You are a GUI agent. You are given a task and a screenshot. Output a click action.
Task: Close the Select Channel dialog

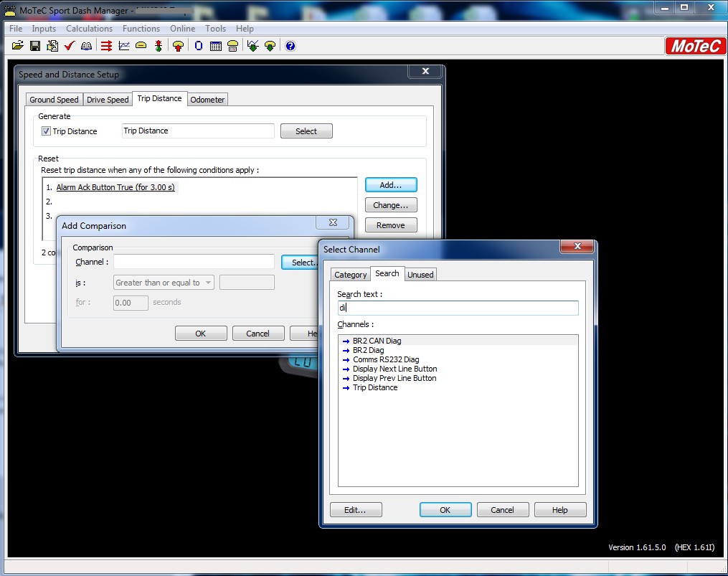pyautogui.click(x=577, y=246)
